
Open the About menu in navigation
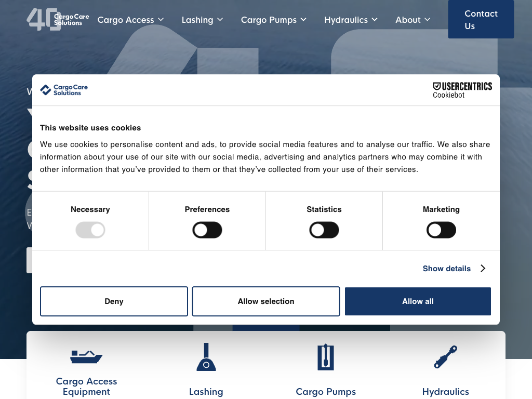point(413,20)
